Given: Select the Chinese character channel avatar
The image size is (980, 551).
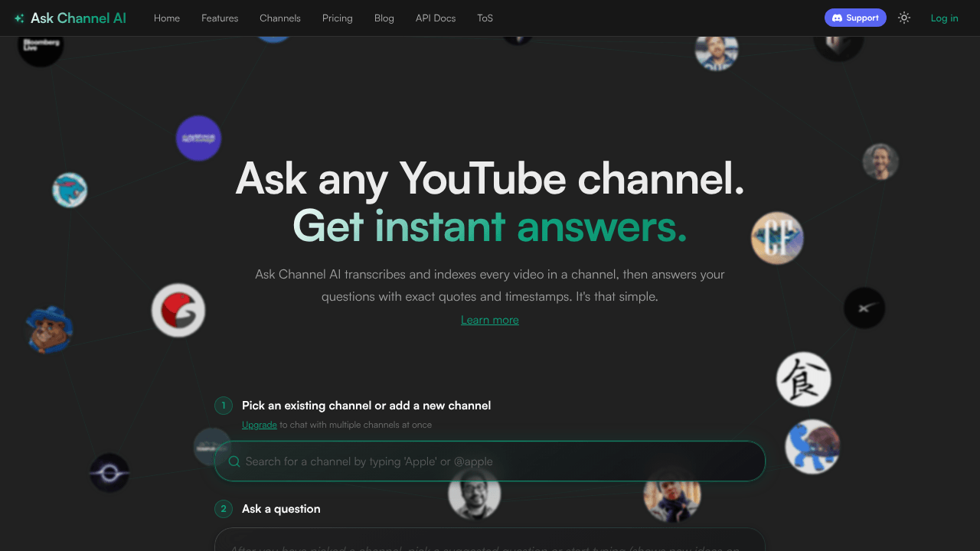Looking at the screenshot, I should click(803, 380).
